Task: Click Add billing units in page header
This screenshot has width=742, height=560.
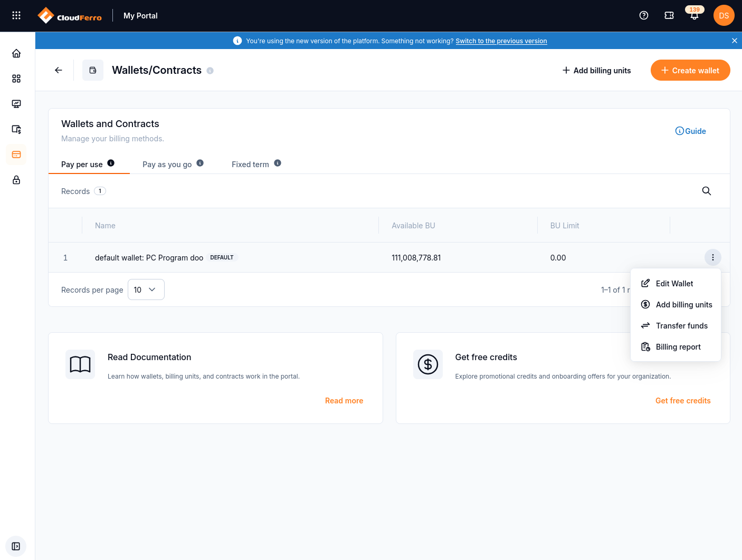Action: click(596, 71)
